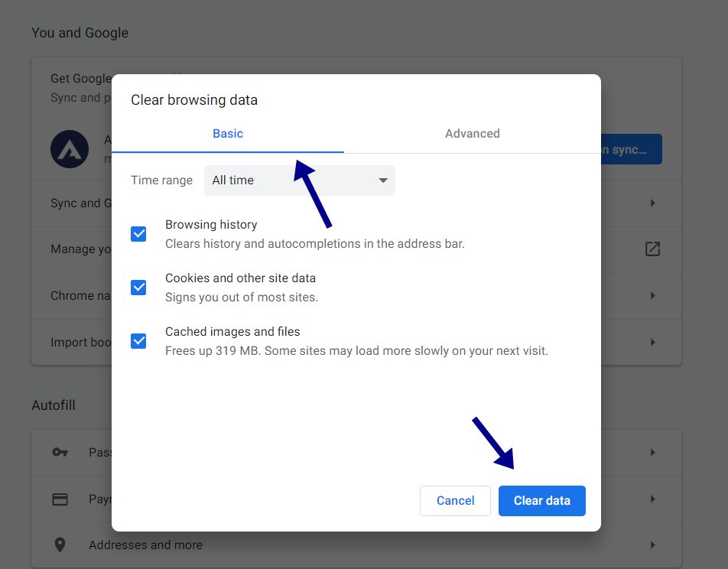Expand the Payment methods row chevron
The image size is (728, 569).
point(652,499)
